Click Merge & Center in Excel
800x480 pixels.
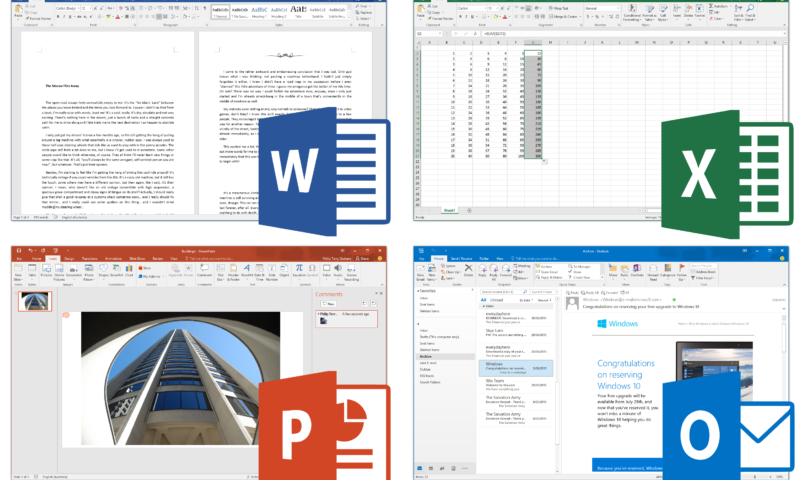[x=565, y=16]
